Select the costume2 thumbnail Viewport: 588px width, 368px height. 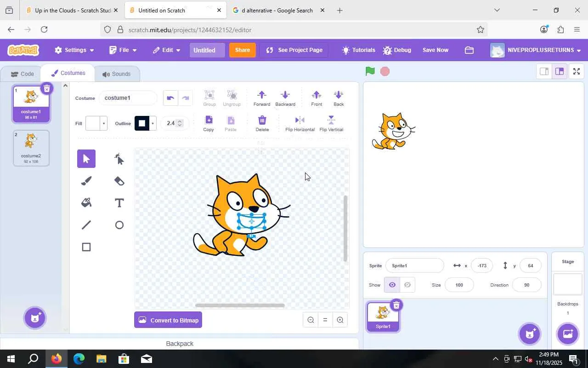pyautogui.click(x=31, y=148)
